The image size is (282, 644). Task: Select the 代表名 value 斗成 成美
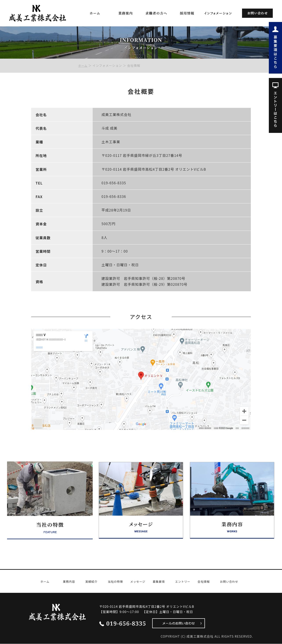(x=109, y=128)
